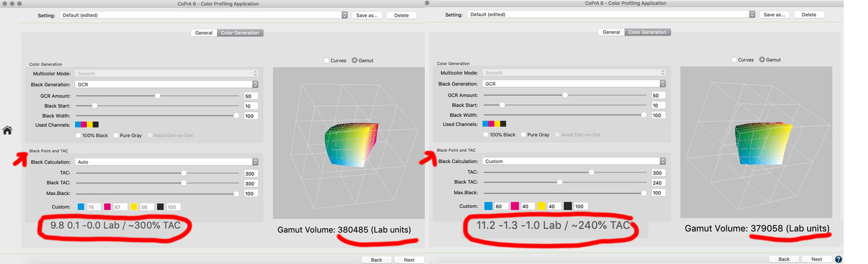Click Black Start value field in right window

click(x=658, y=105)
